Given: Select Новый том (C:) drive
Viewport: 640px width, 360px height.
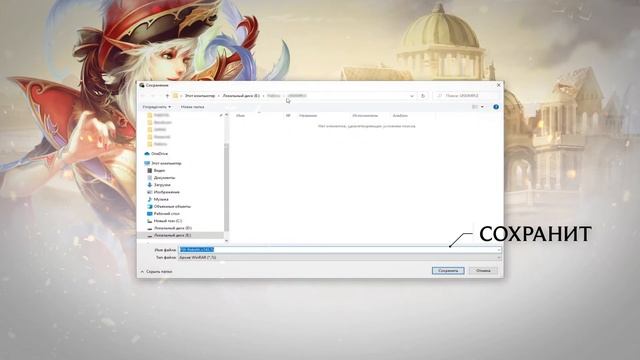Looking at the screenshot, I should point(168,221).
